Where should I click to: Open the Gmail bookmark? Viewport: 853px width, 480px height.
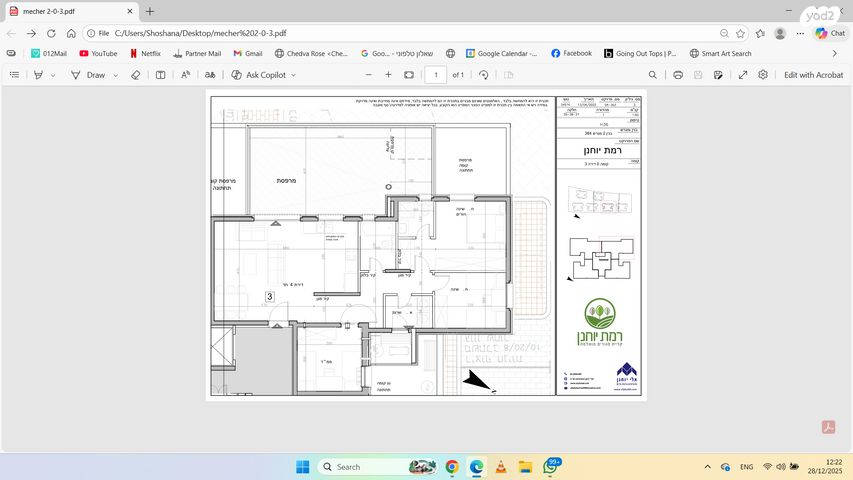click(x=247, y=53)
